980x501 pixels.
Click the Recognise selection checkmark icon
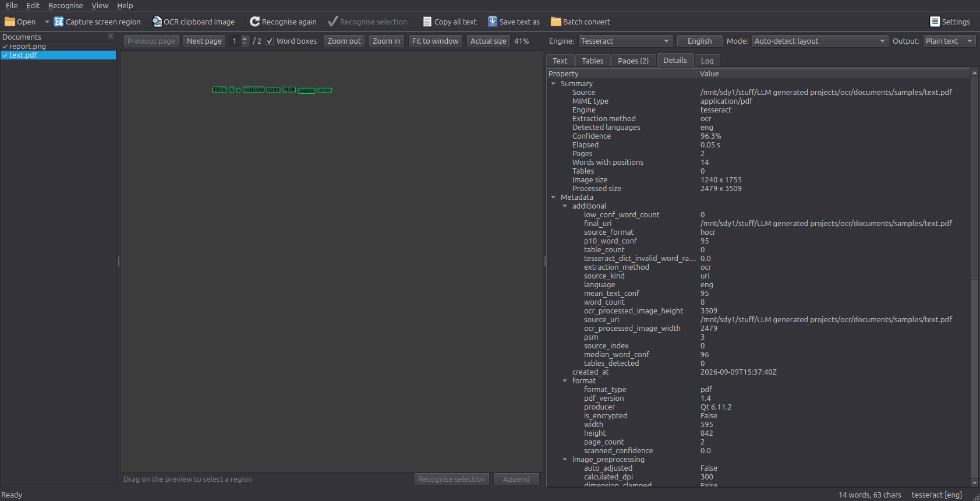point(332,22)
